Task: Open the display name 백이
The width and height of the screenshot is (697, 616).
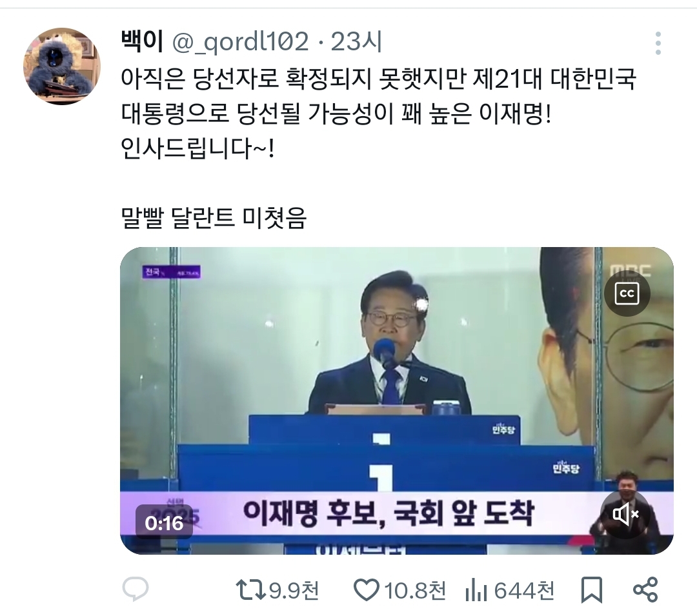Action: [142, 42]
